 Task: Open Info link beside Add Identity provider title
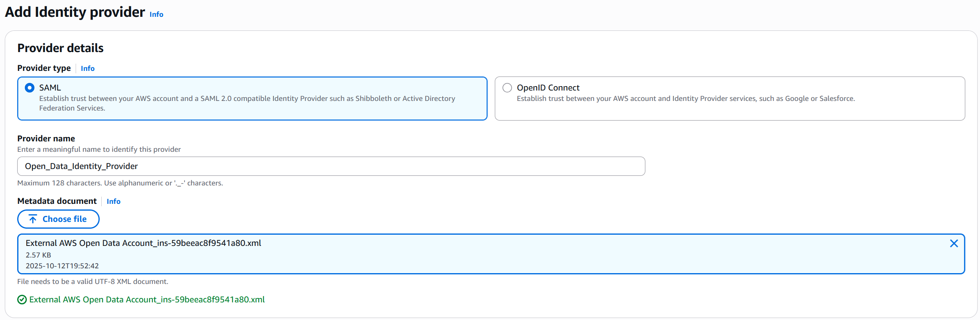[x=156, y=14]
